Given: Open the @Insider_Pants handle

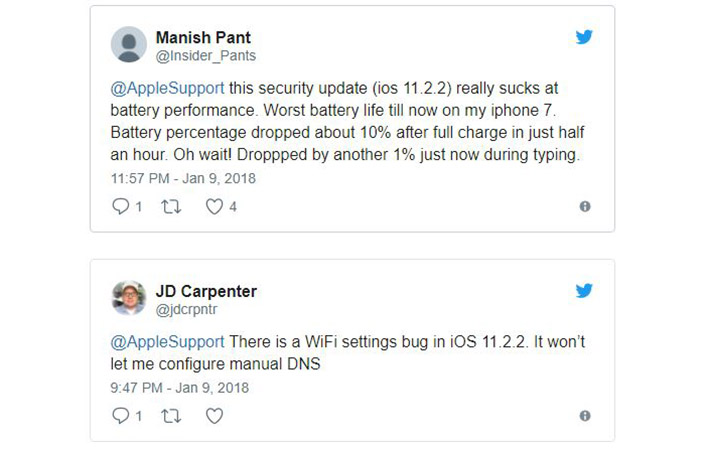Looking at the screenshot, I should click(205, 56).
